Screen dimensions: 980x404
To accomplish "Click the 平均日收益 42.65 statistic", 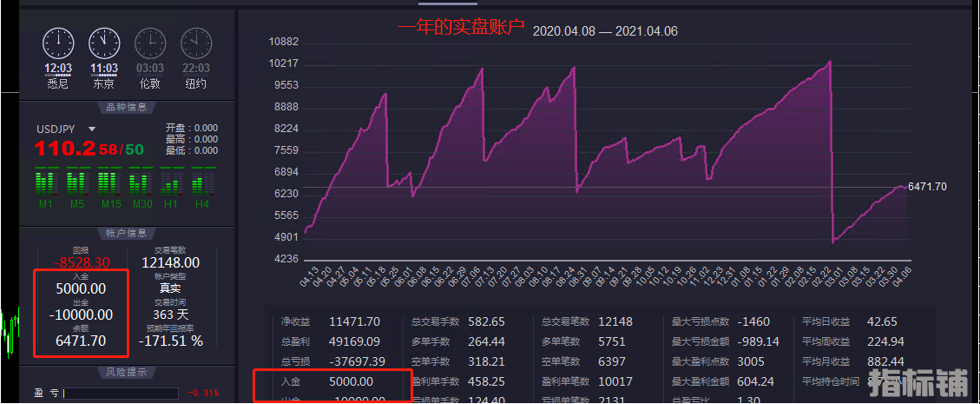I will point(850,322).
